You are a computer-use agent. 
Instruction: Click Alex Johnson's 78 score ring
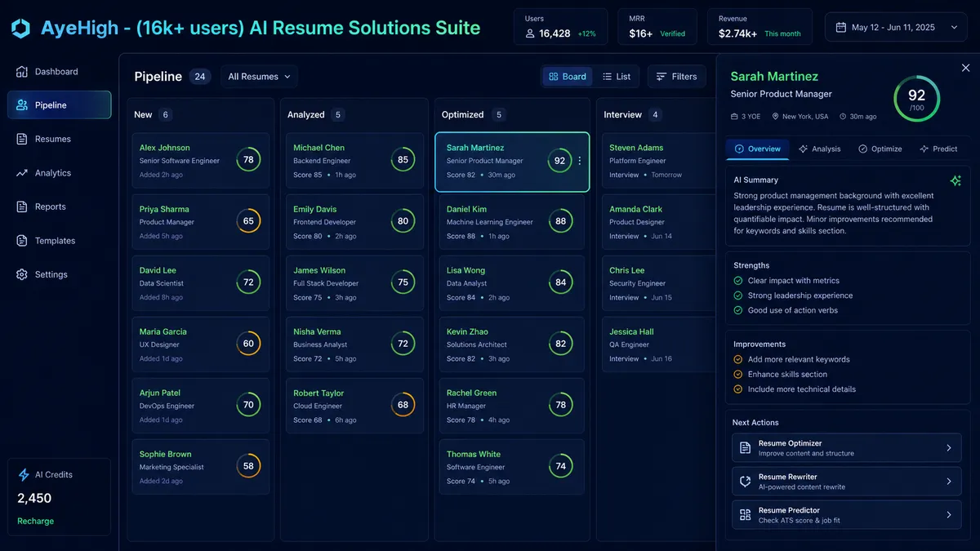tap(248, 160)
